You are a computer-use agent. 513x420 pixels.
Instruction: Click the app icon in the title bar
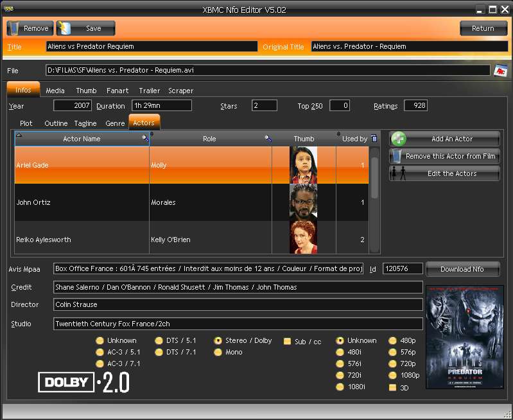coord(9,9)
